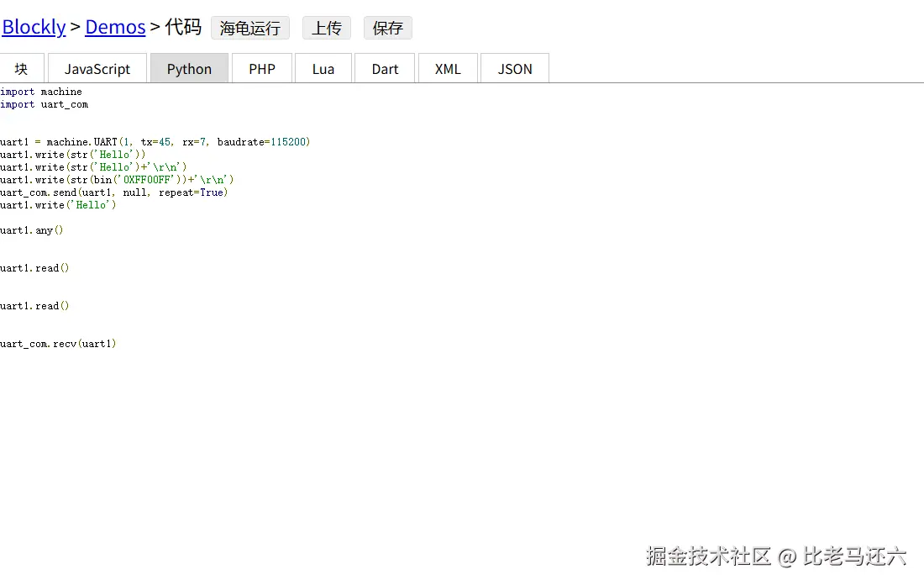This screenshot has height=585, width=924.
Task: Open the JSON tab
Action: click(x=514, y=68)
